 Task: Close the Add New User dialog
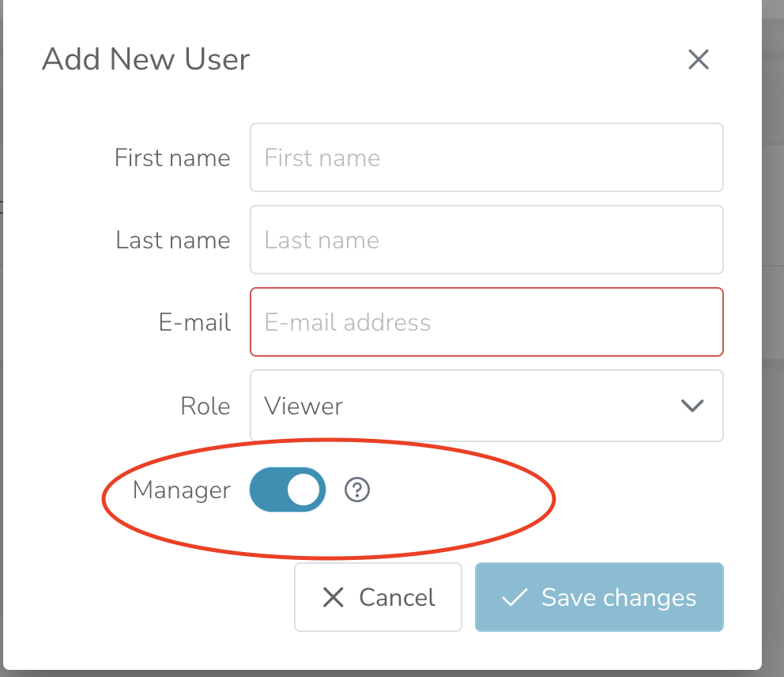698,60
